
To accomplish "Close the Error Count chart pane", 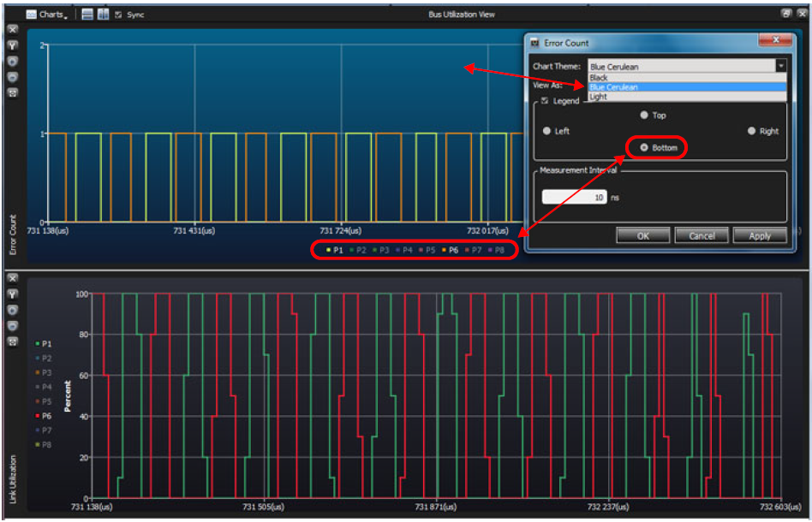I will pyautogui.click(x=13, y=29).
